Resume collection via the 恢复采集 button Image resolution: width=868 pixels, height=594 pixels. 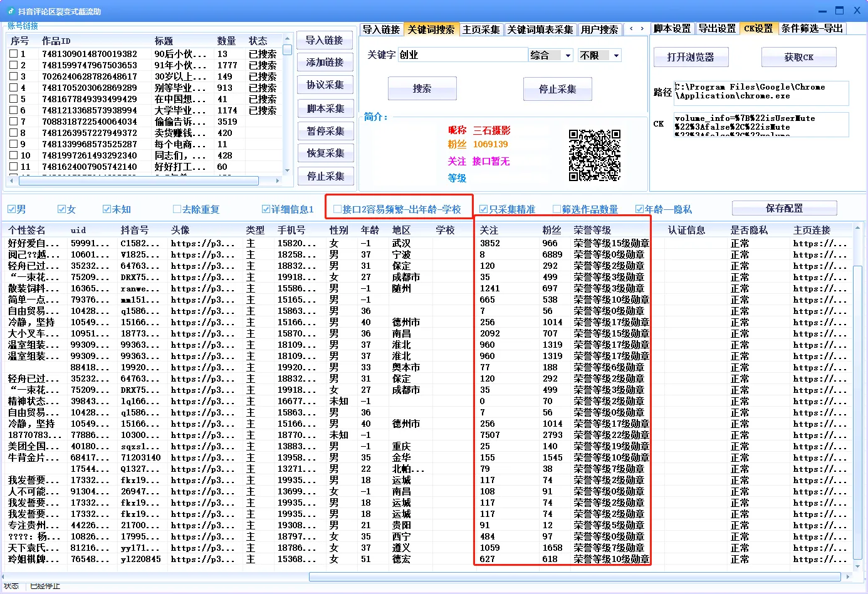tap(326, 153)
